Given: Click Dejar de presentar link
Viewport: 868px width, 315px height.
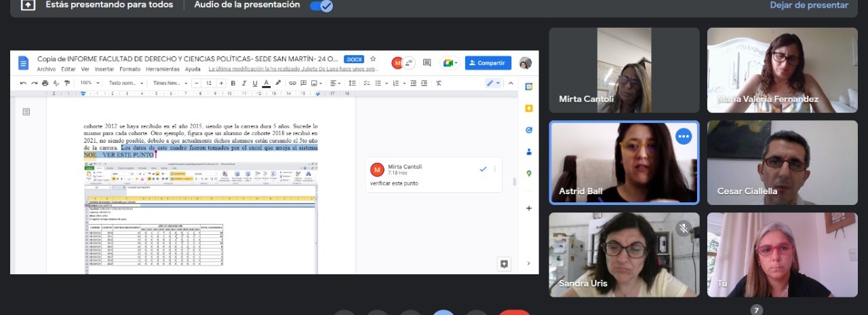Looking at the screenshot, I should click(x=808, y=5).
